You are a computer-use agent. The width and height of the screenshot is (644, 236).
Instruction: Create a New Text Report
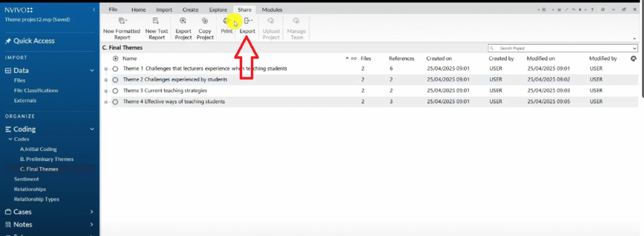(157, 28)
